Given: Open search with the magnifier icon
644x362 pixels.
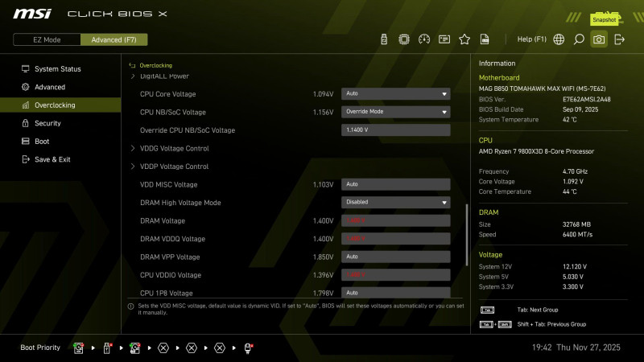Looking at the screenshot, I should click(x=579, y=39).
